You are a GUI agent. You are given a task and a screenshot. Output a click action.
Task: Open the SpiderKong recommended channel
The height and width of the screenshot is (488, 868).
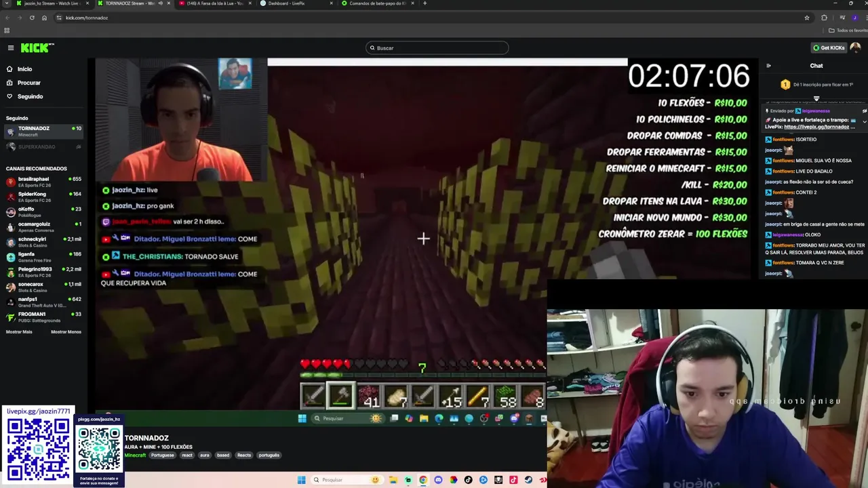(43, 197)
